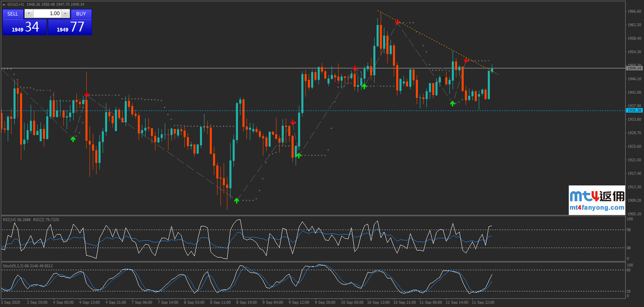
Task: Select red sell arrow at orange trendline start
Action: point(397,22)
